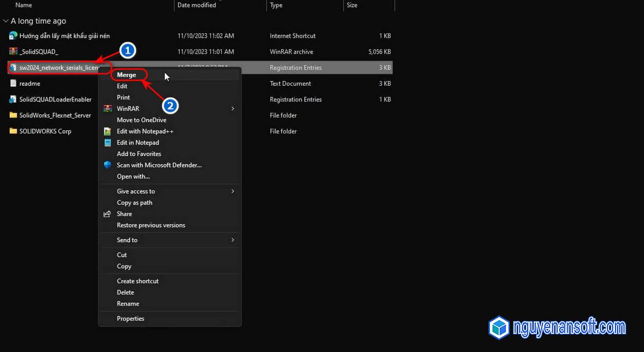The height and width of the screenshot is (352, 644).
Task: Select Edit in Notepad option
Action: point(138,143)
